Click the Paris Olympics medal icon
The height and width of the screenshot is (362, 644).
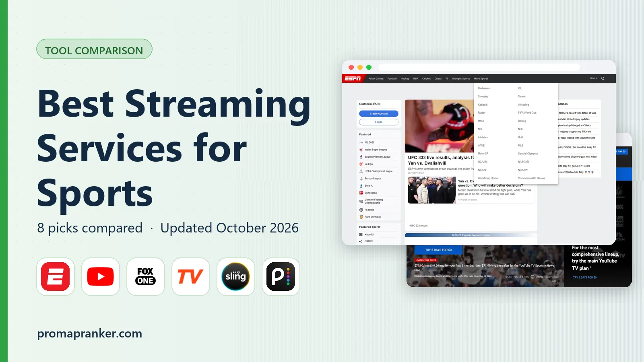point(361,217)
